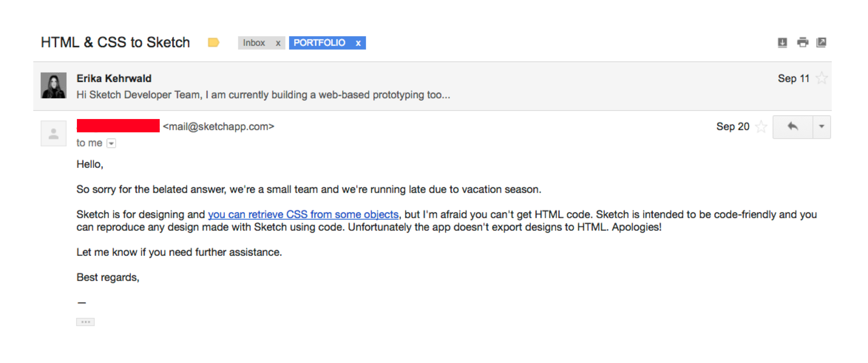Open the more options dropdown beside reply

(x=821, y=127)
